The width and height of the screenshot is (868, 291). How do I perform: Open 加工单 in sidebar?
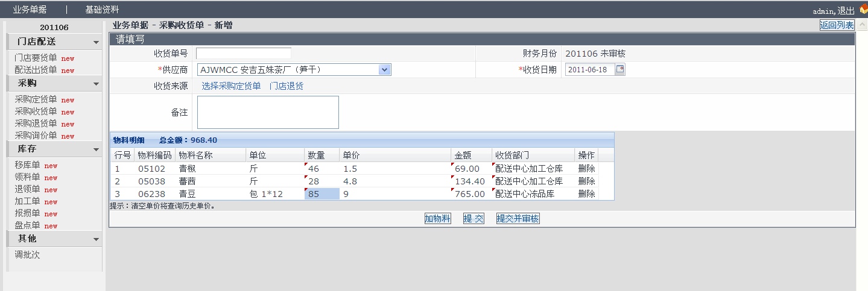click(27, 201)
